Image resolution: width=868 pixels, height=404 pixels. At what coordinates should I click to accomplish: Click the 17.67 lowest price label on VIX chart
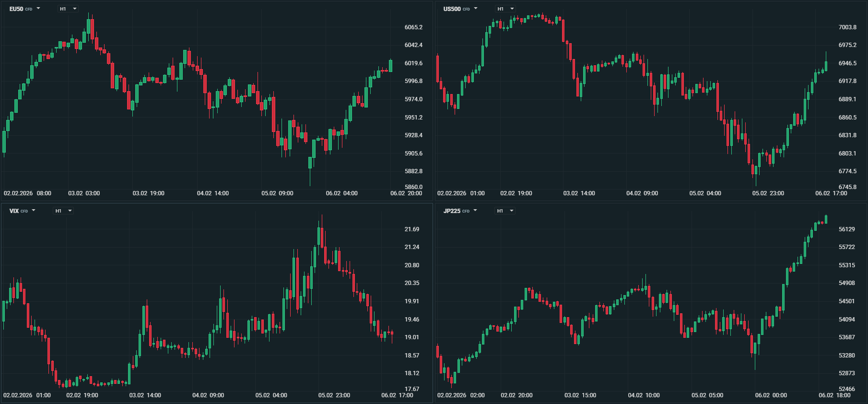[x=412, y=389]
